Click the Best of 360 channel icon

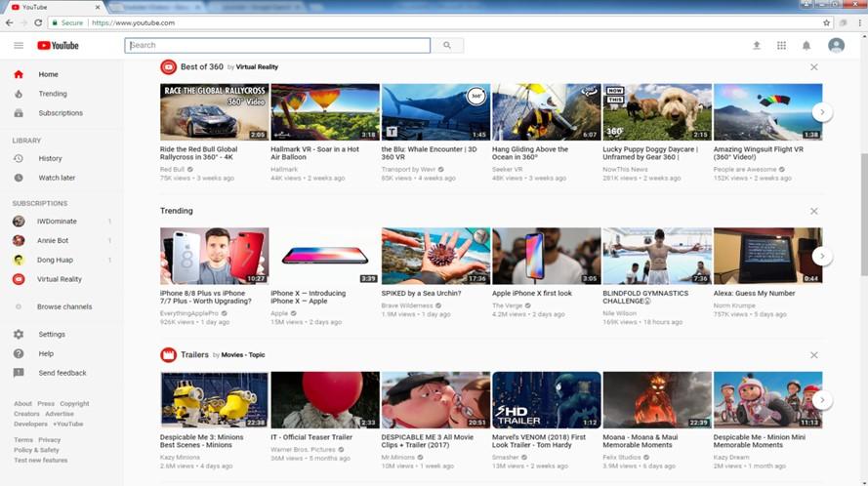[168, 67]
